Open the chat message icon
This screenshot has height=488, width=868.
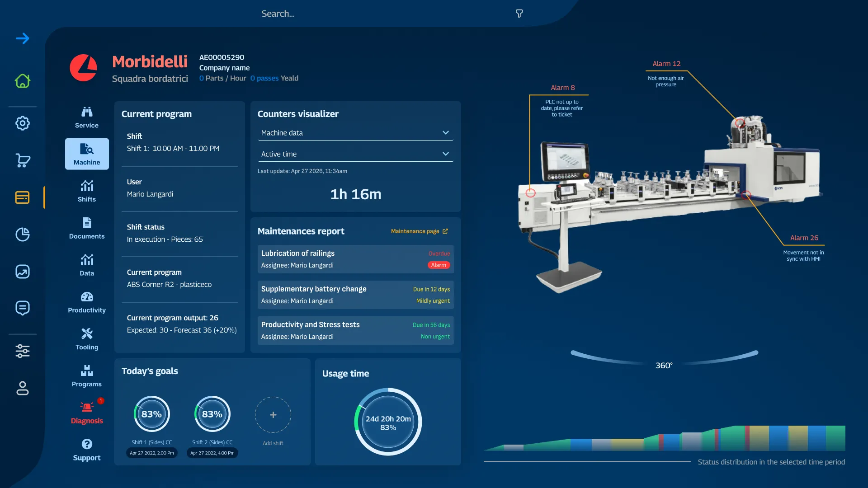click(x=23, y=308)
